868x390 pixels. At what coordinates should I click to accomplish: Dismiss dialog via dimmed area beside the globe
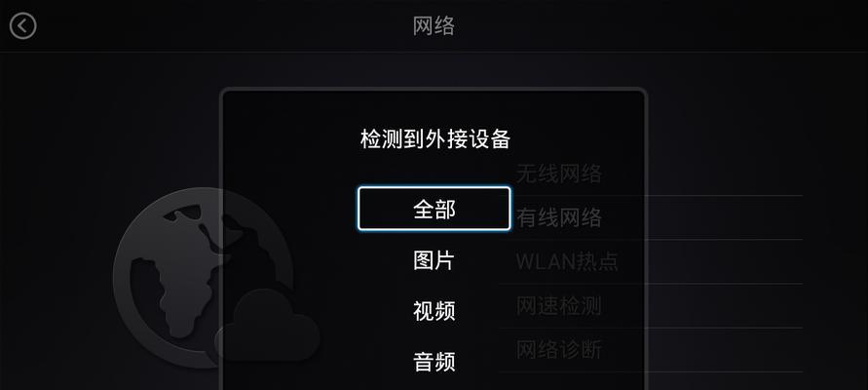pyautogui.click(x=111, y=138)
